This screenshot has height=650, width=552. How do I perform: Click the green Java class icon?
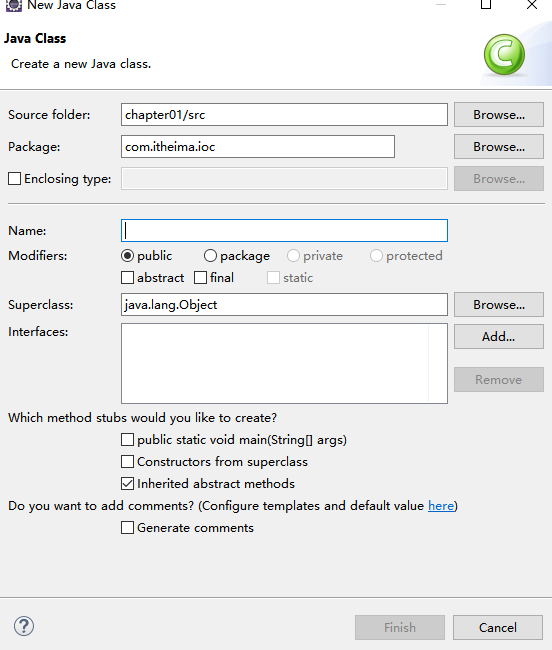click(x=504, y=55)
